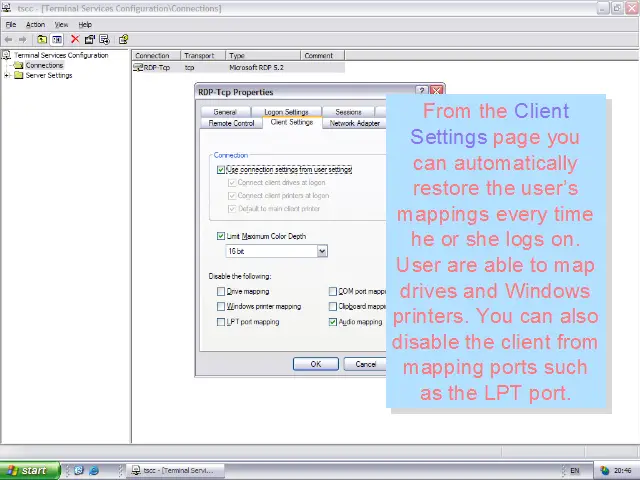Check the Windows printer mapping box
Screen dimensions: 640x480
coord(221,306)
